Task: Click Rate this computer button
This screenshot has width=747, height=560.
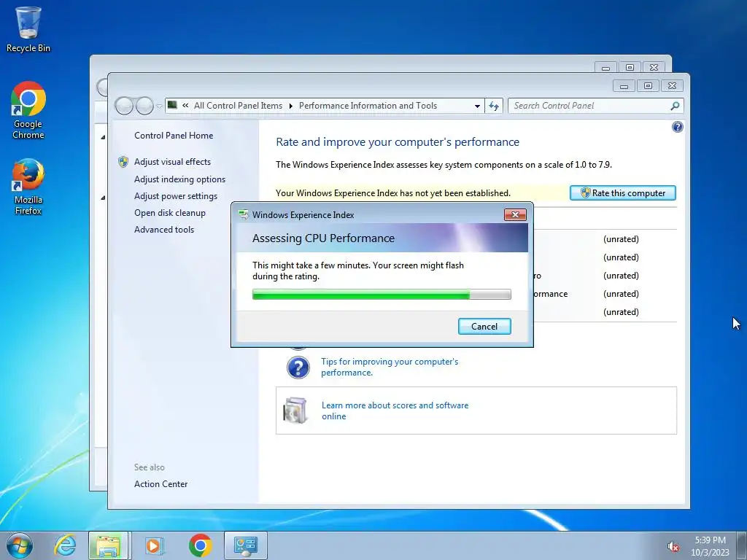Action: click(x=623, y=192)
